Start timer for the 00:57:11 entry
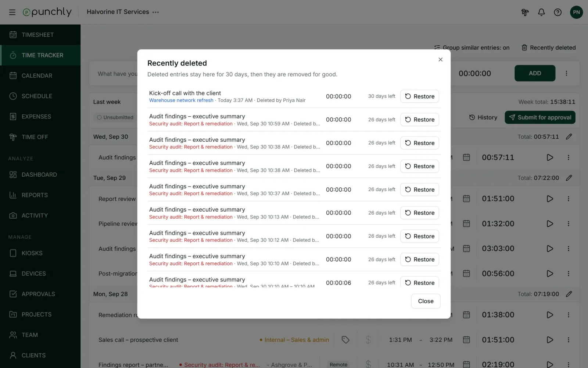Screen dimensions: 588x368 tap(550, 158)
